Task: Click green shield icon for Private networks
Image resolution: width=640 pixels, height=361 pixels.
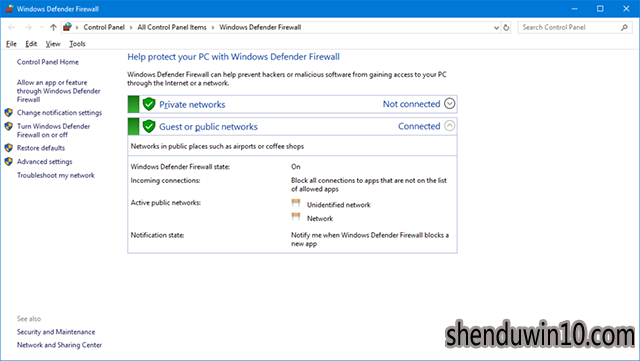Action: [149, 104]
